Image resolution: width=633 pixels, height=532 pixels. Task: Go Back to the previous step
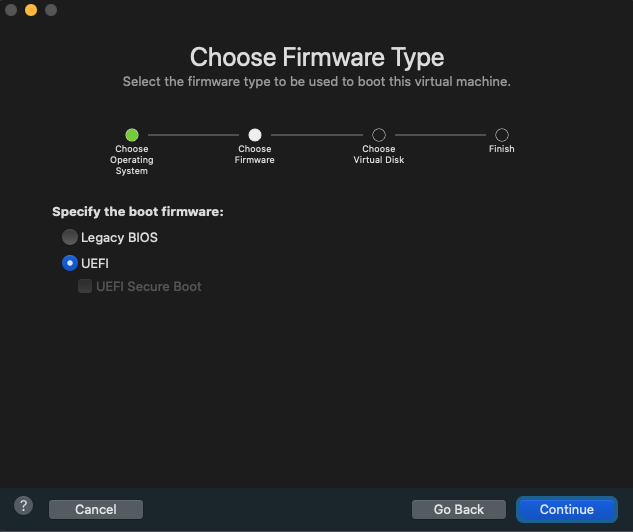[458, 510]
